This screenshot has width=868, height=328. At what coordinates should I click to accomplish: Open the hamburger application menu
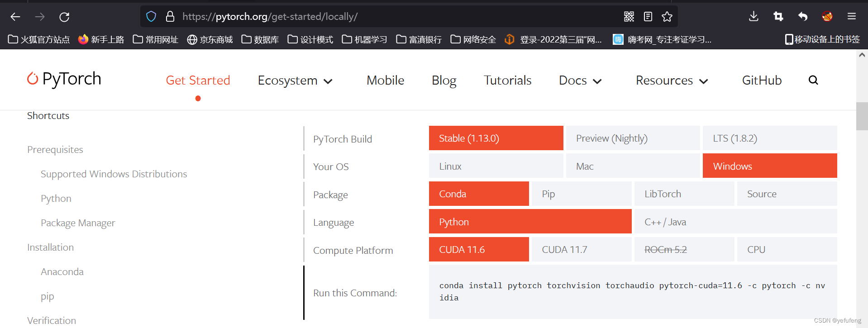click(852, 17)
